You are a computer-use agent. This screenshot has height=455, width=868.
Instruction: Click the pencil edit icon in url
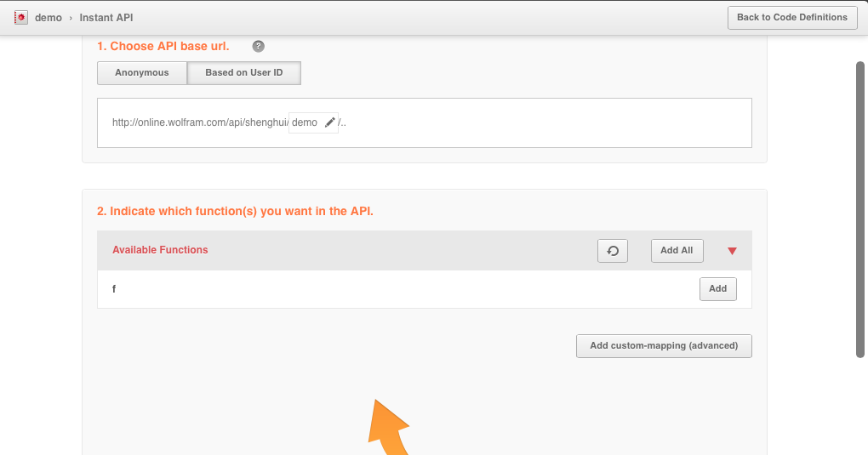coord(330,122)
